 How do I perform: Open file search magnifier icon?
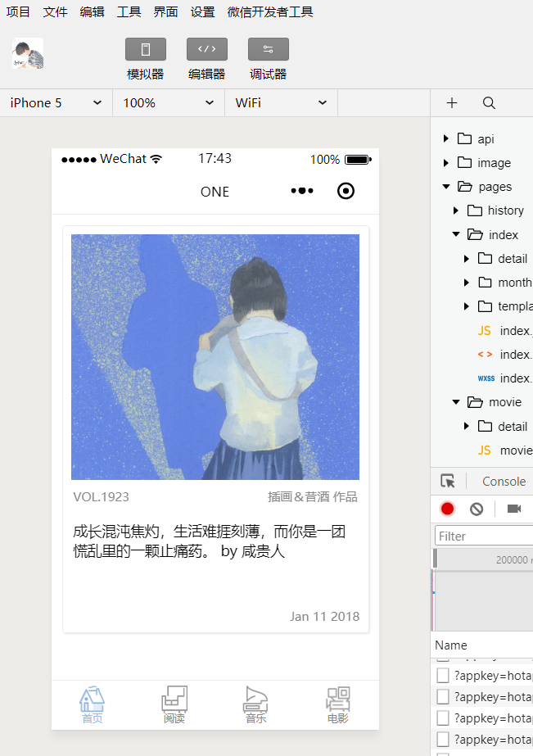tap(489, 102)
